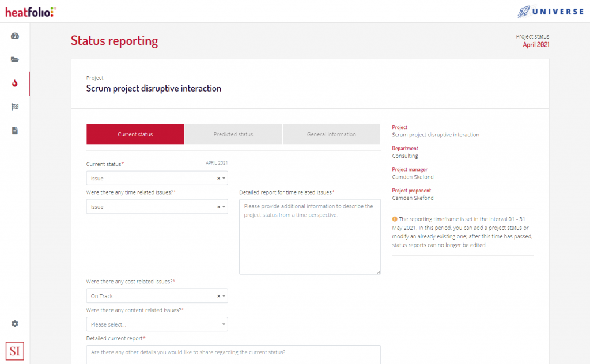The width and height of the screenshot is (590, 364).
Task: Open the checkered flag milestones sidebar icon
Action: 14,107
